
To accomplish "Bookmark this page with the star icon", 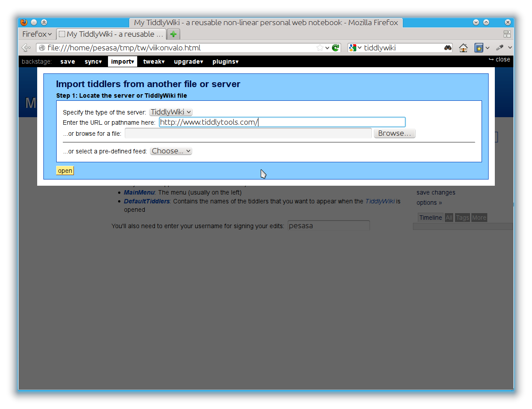I will (x=320, y=48).
